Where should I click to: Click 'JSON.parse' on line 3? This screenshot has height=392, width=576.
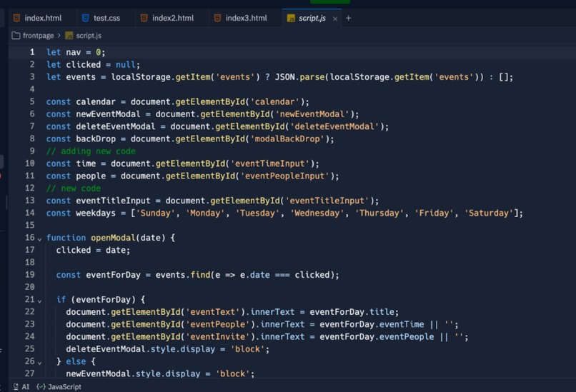tap(299, 77)
